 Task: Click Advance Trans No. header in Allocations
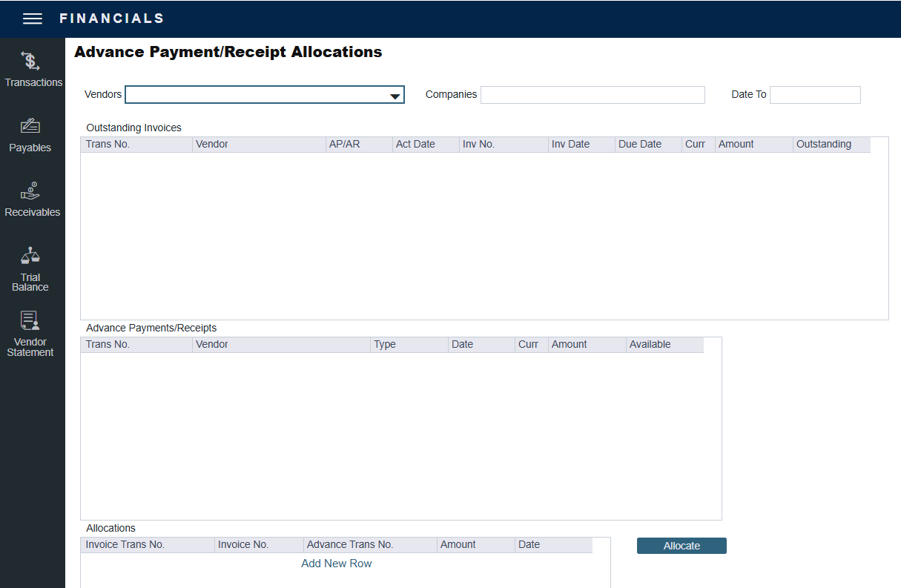350,545
